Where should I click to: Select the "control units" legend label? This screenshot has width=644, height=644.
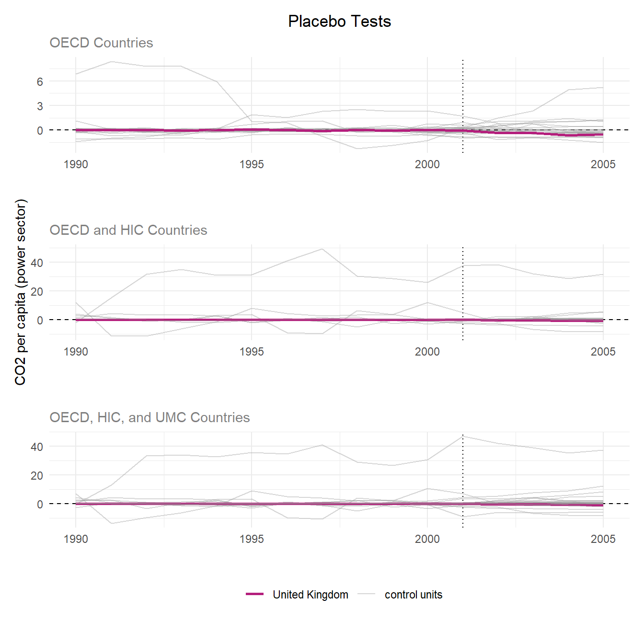[x=413, y=595]
